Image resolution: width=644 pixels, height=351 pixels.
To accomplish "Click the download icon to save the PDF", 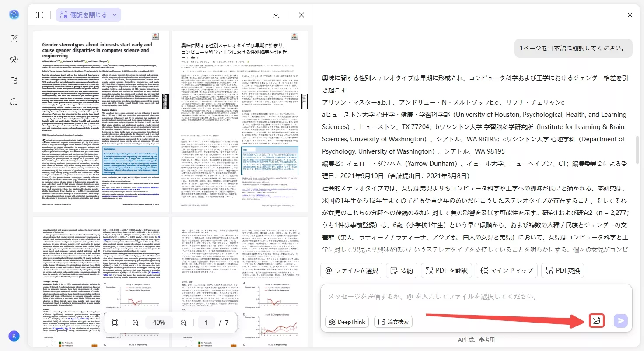I will [x=275, y=14].
